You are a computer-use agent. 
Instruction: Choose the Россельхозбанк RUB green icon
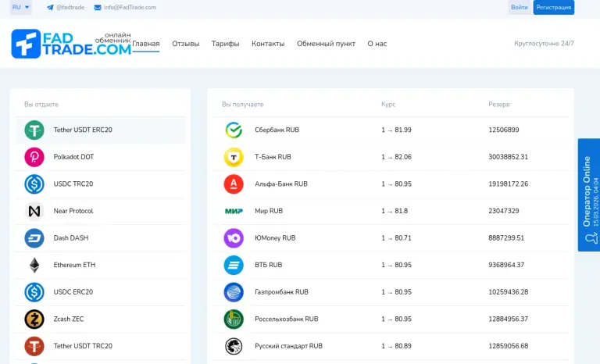point(234,319)
